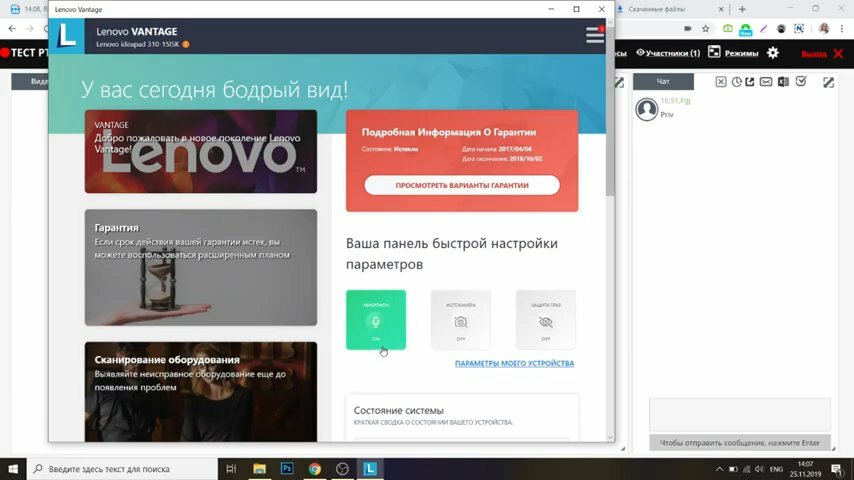Click the clear chat X-box icon
This screenshot has height=480, width=854.
tap(721, 82)
